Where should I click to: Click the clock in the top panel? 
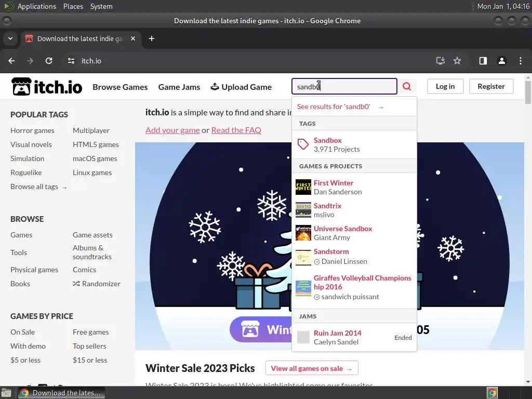click(503, 6)
